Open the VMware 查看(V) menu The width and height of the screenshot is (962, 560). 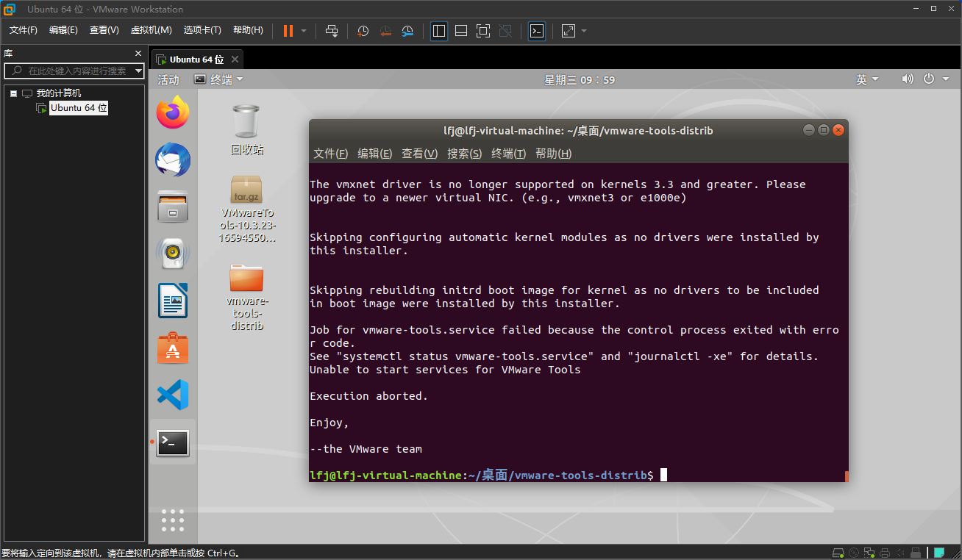pos(104,30)
